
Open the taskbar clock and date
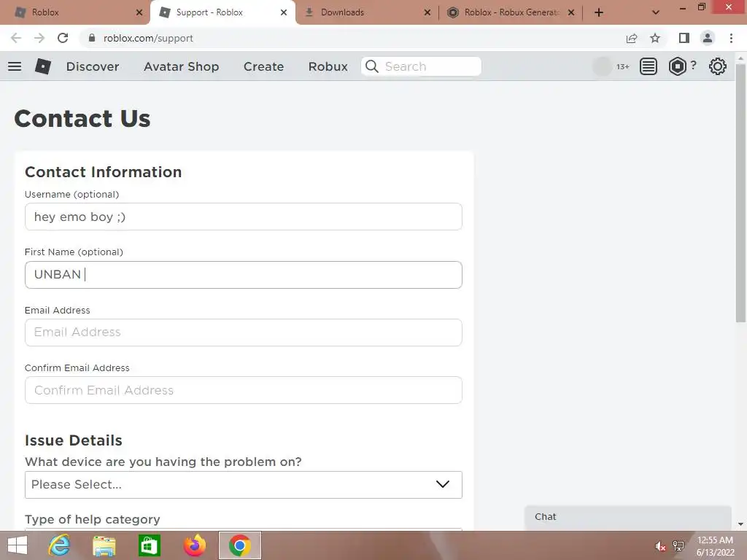pyautogui.click(x=715, y=546)
